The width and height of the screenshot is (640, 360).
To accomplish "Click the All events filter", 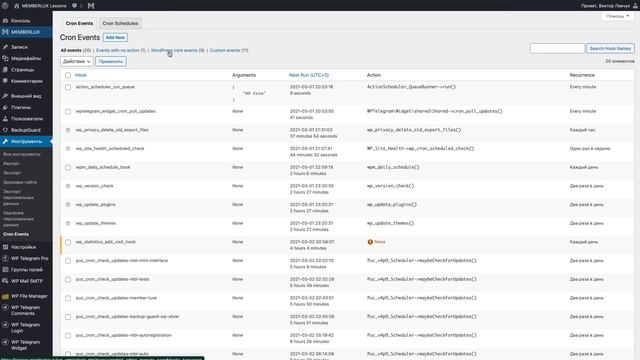I will tap(76, 50).
